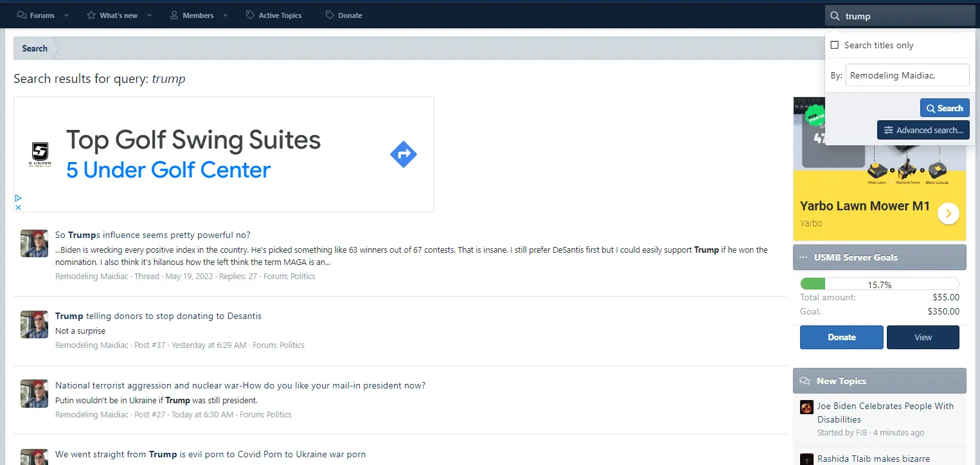
Task: Open avatar of first search result
Action: 34,243
